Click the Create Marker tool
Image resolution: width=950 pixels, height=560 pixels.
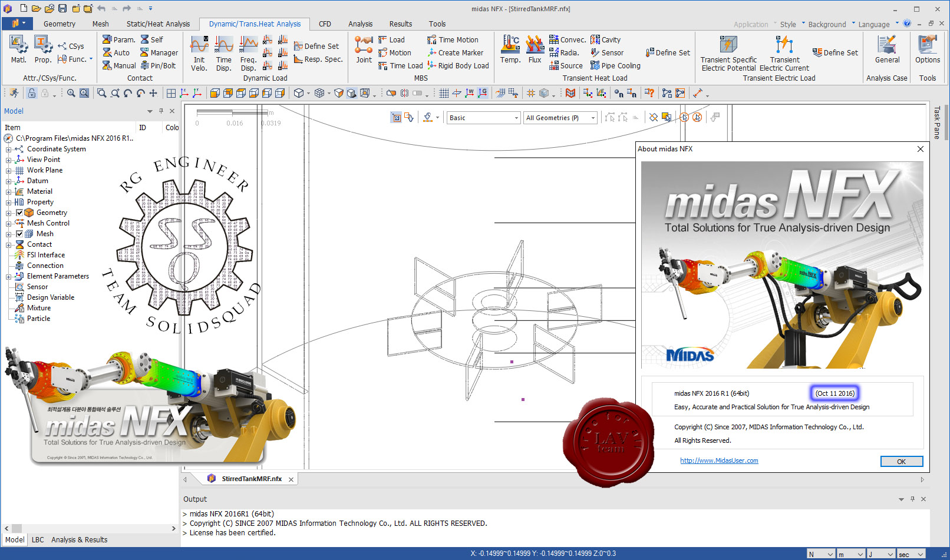(456, 52)
